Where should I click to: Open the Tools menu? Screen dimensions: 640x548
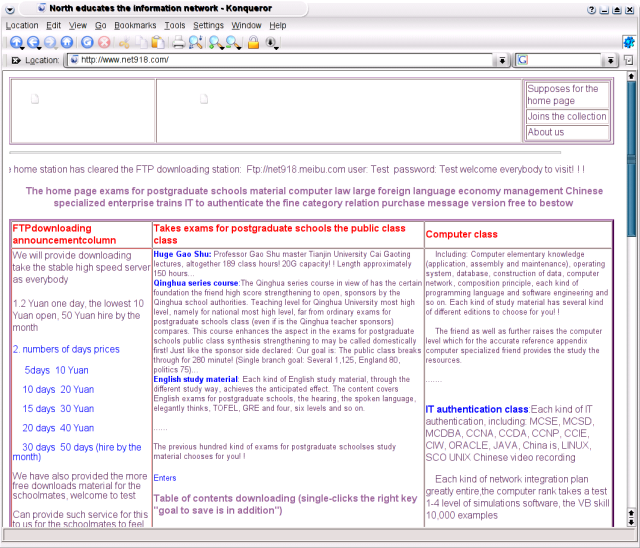(175, 25)
